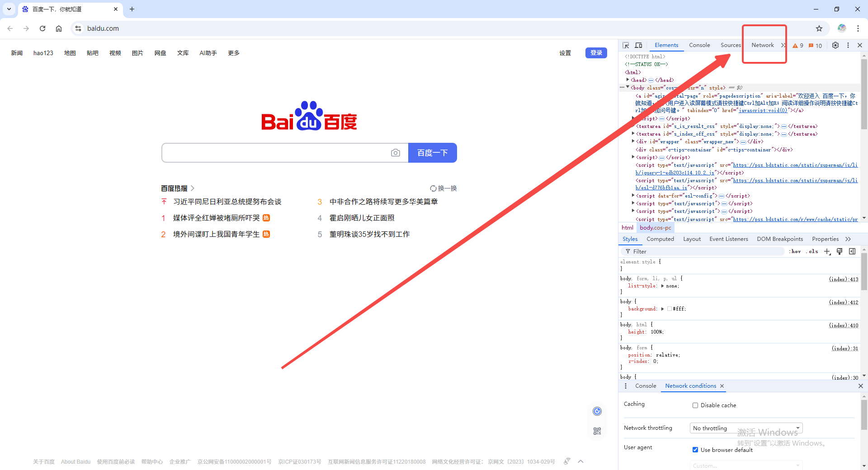Expand the esl-config script node

tap(633, 196)
